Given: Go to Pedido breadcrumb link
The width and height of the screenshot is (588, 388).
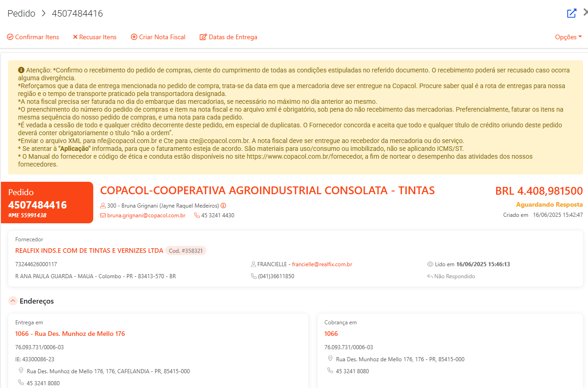Looking at the screenshot, I should (x=21, y=13).
